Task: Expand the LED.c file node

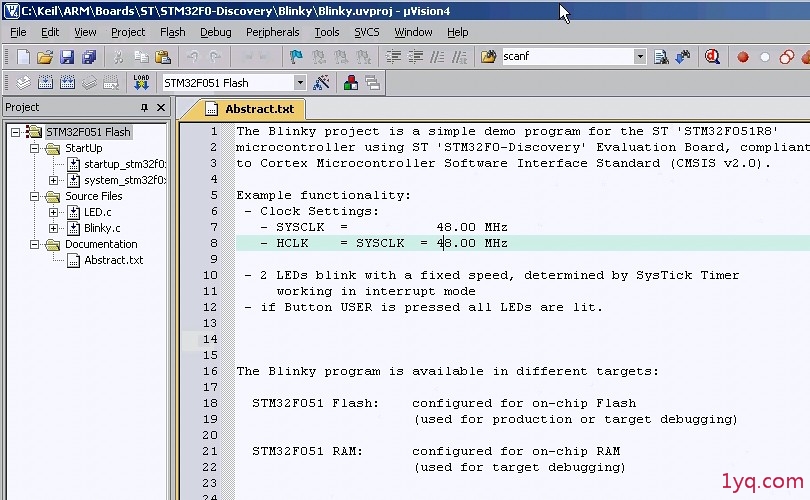Action: click(53, 212)
